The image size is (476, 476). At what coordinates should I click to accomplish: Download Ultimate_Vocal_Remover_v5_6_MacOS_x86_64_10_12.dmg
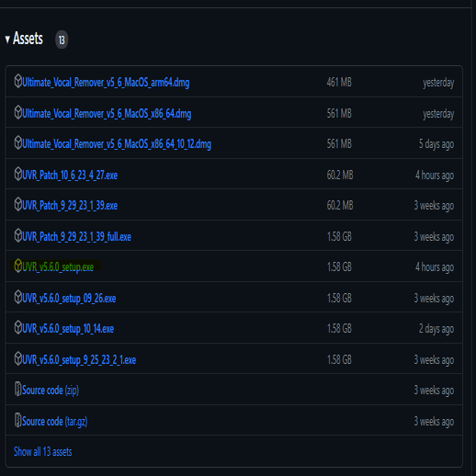tap(117, 144)
